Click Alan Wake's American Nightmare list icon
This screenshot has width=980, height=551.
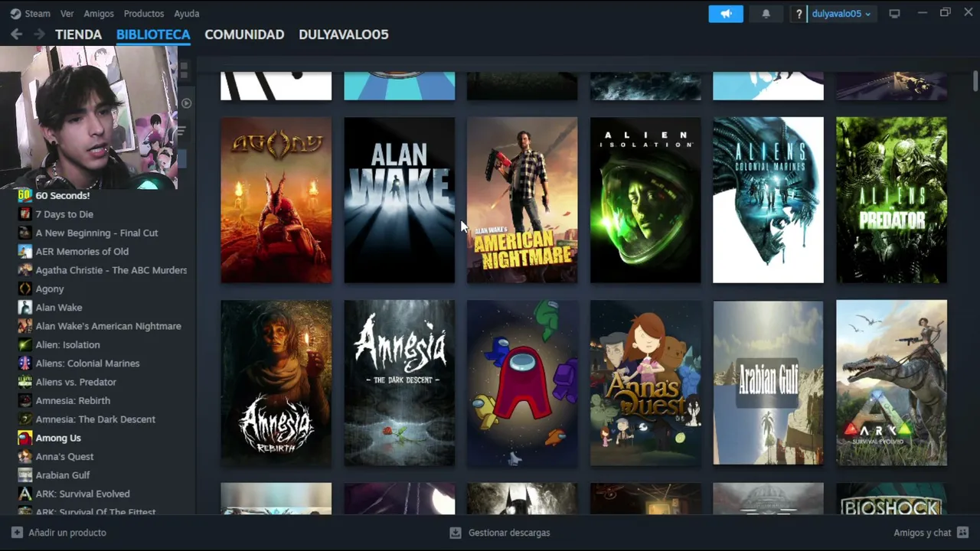click(x=25, y=326)
